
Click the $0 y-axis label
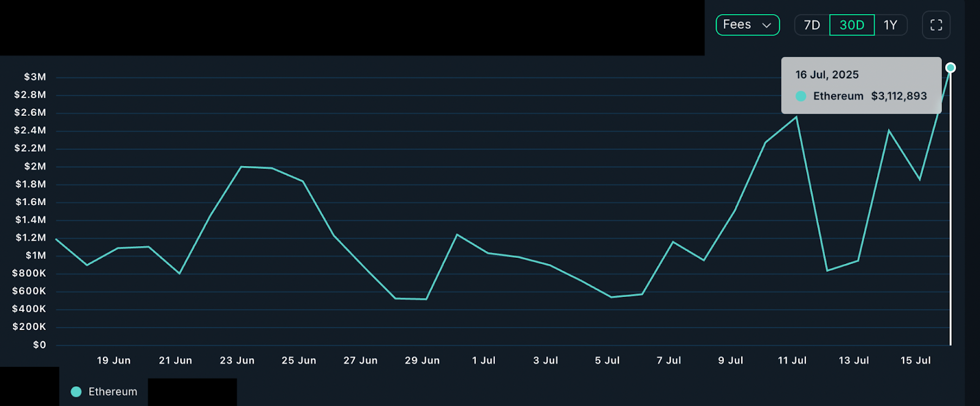pyautogui.click(x=39, y=345)
